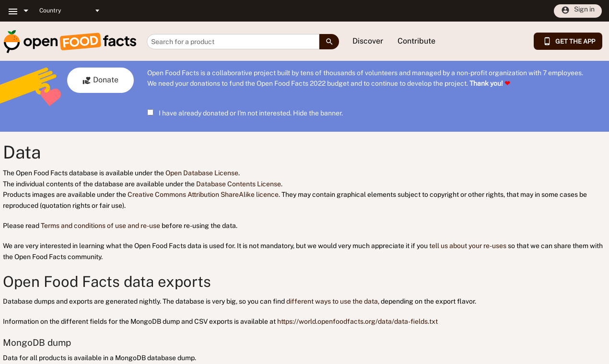Viewport: 609px width, 364px height.
Task: Open the Database Contents License link
Action: (x=238, y=184)
